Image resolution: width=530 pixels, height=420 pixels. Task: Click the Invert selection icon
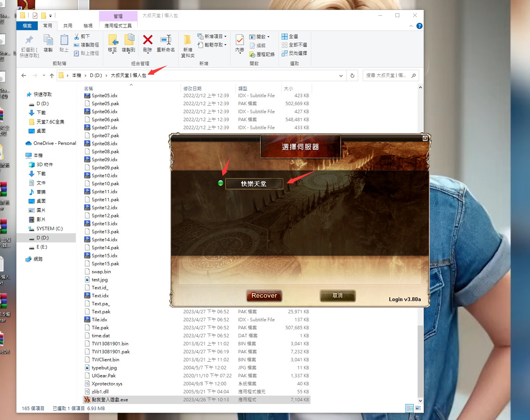pos(285,53)
